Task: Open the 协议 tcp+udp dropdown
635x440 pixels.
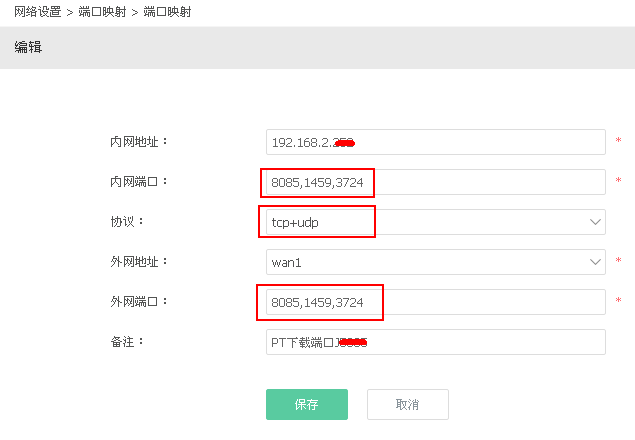Action: (436, 222)
